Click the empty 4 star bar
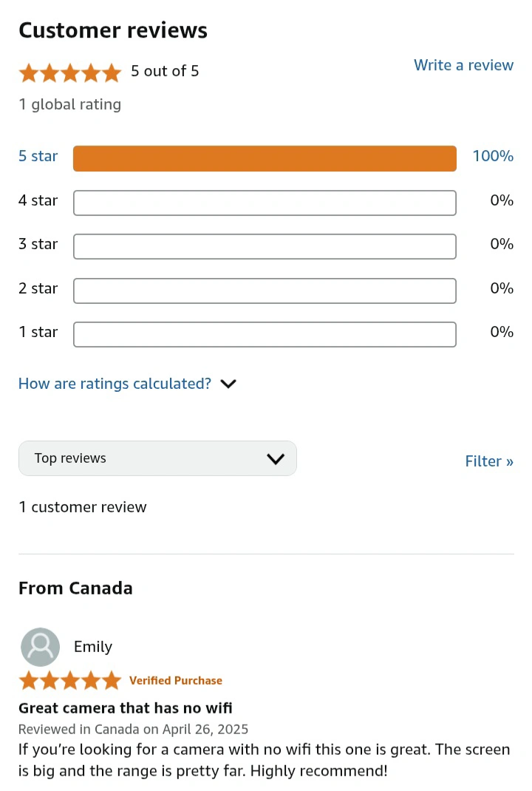Image resolution: width=532 pixels, height=791 pixels. [265, 203]
